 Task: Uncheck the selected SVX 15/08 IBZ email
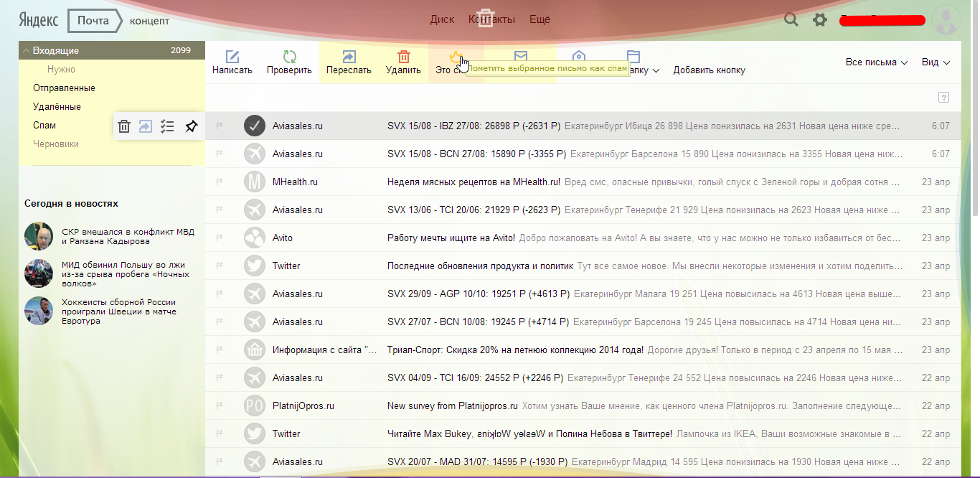click(x=255, y=126)
